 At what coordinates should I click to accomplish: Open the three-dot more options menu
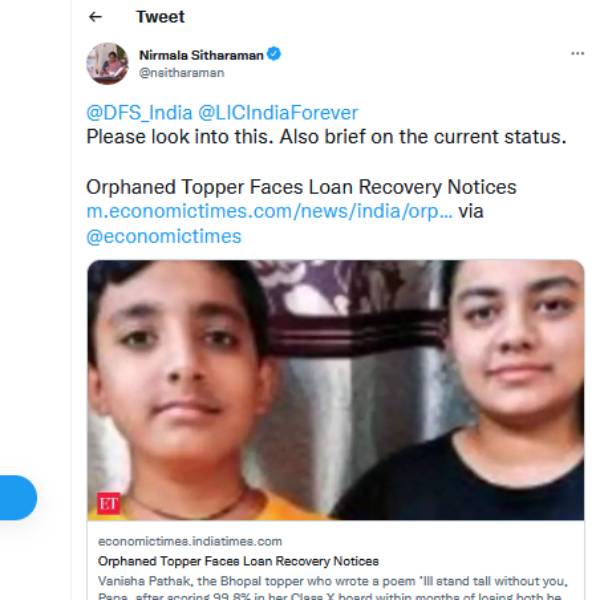[x=577, y=54]
